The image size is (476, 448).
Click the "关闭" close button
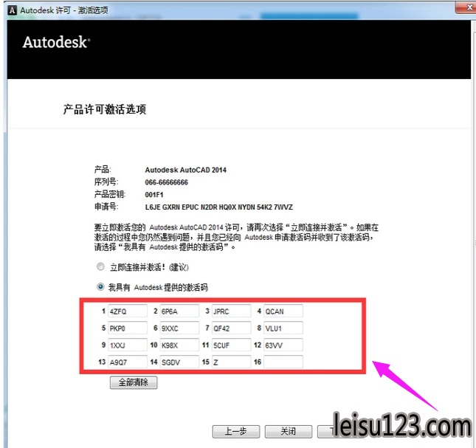point(289,431)
